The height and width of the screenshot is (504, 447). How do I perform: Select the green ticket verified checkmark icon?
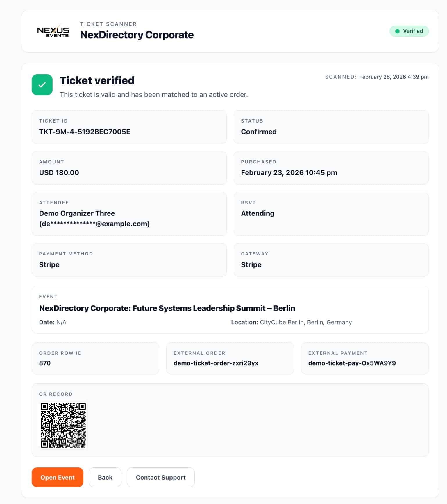coord(42,84)
